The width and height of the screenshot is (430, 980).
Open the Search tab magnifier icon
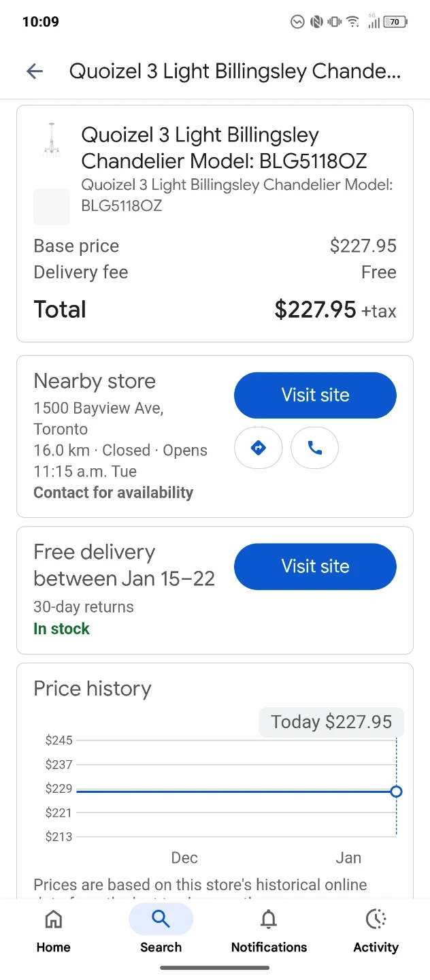(161, 920)
